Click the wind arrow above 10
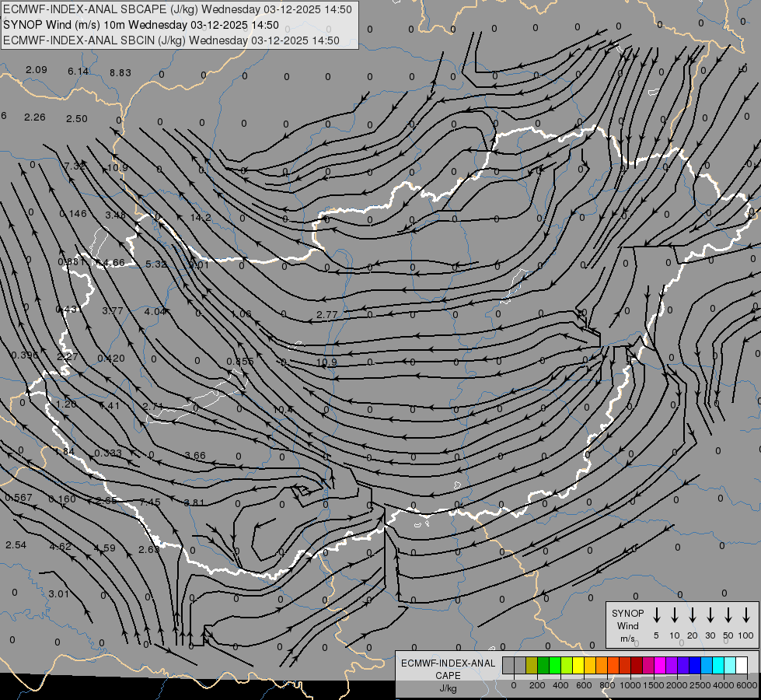This screenshot has width=761, height=700. [x=674, y=615]
